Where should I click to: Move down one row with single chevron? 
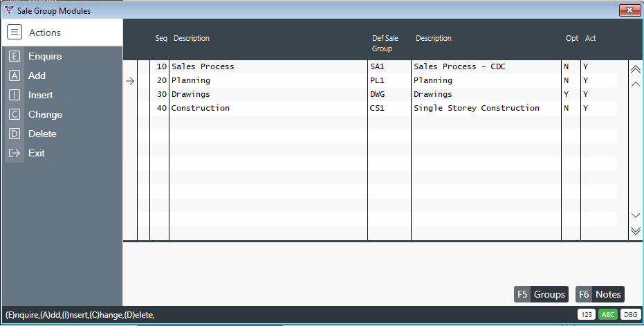[x=636, y=215]
